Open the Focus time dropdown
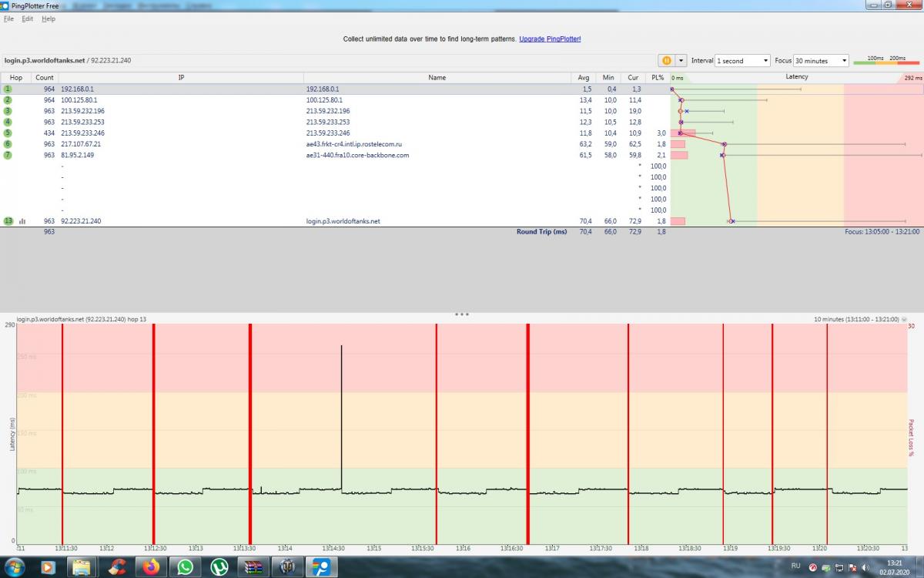The height and width of the screenshot is (578, 924). point(821,61)
